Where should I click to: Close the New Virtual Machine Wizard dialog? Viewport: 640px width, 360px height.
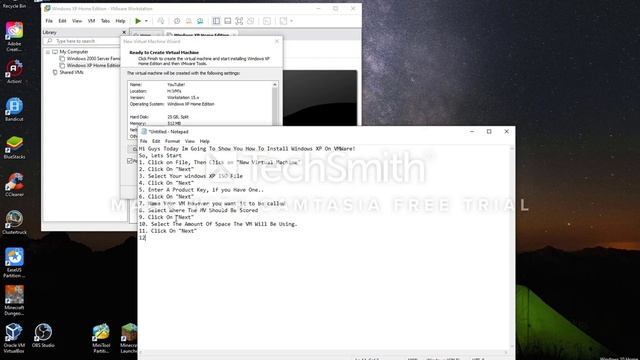(277, 41)
